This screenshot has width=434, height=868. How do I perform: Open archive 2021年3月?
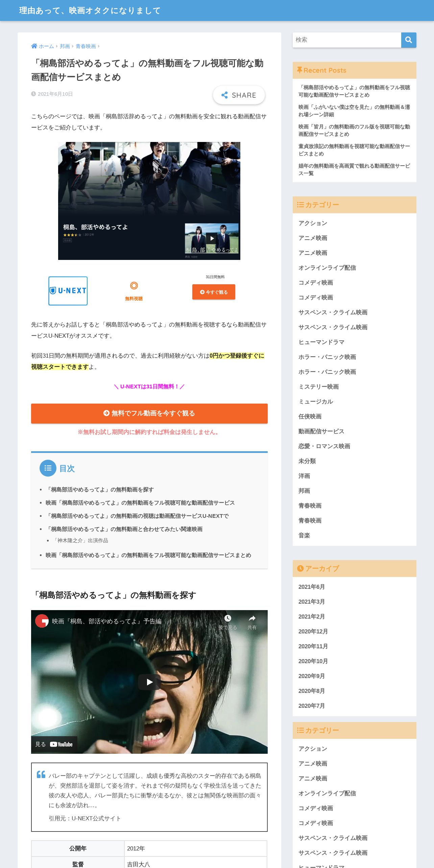coord(312,602)
